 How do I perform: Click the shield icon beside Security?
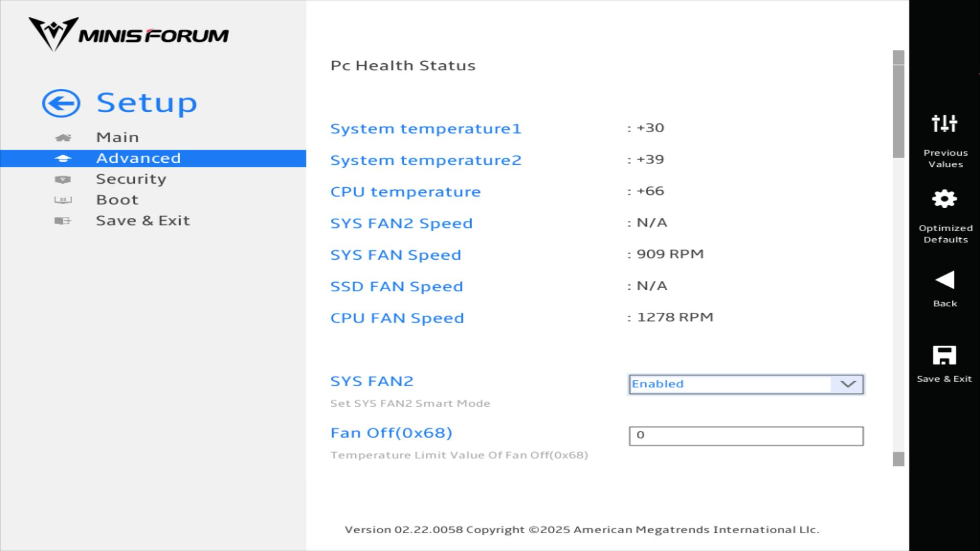(63, 180)
